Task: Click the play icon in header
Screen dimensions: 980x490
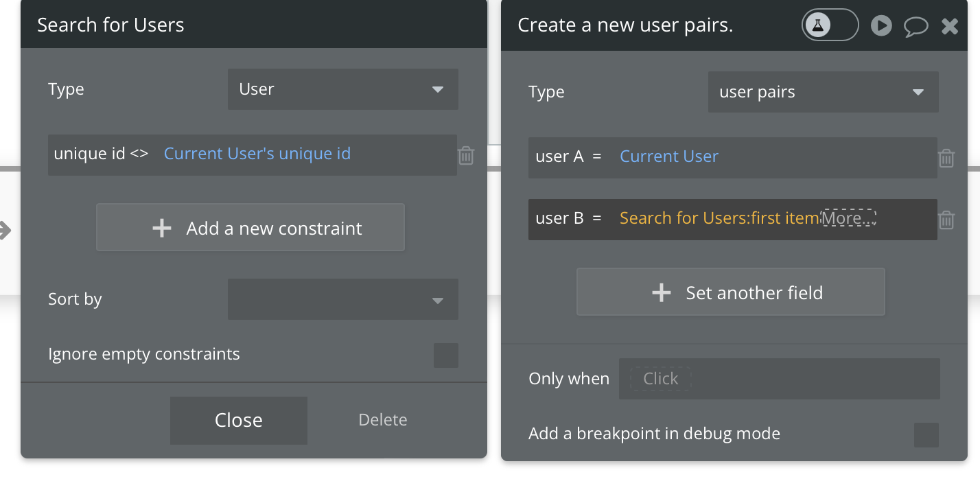Action: click(881, 26)
